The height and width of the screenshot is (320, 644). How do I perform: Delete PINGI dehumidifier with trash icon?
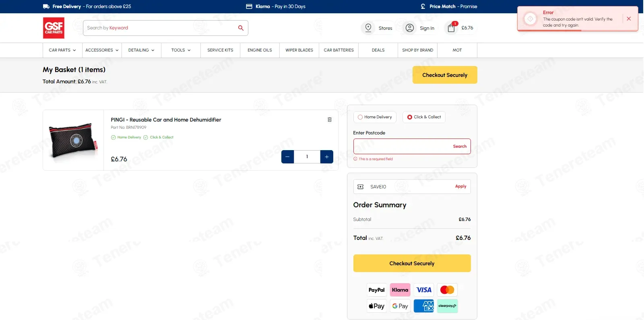click(x=330, y=120)
